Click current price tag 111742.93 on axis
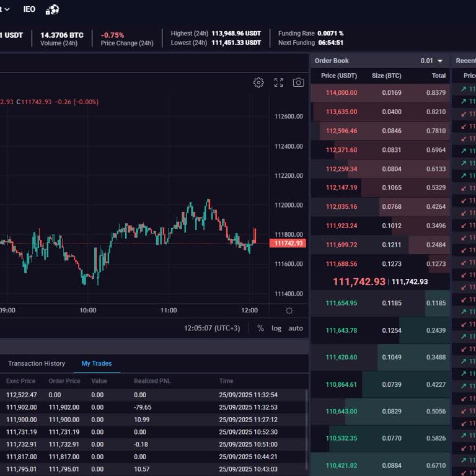 coord(288,243)
